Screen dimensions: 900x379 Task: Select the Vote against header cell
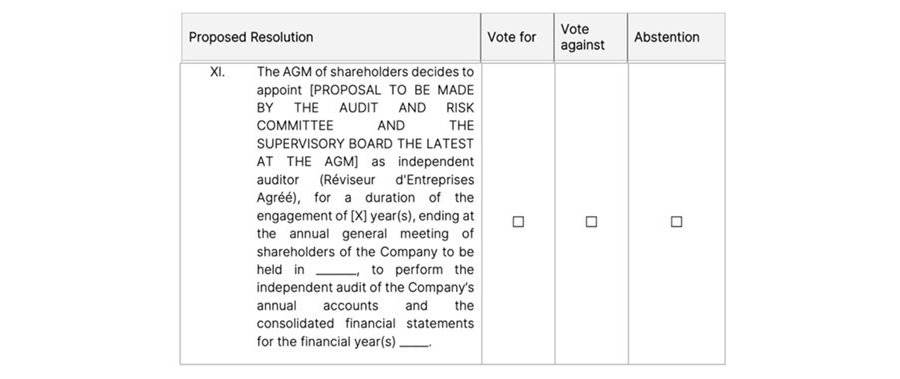(591, 37)
